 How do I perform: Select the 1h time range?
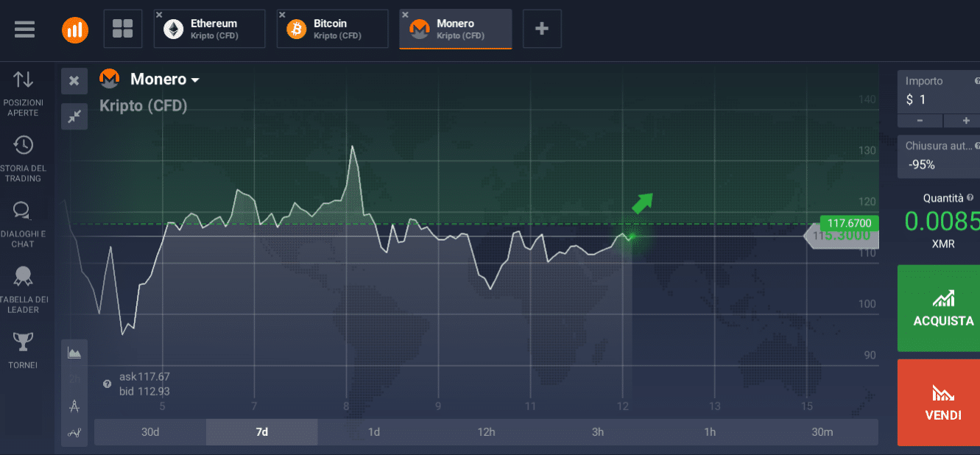[x=710, y=432]
